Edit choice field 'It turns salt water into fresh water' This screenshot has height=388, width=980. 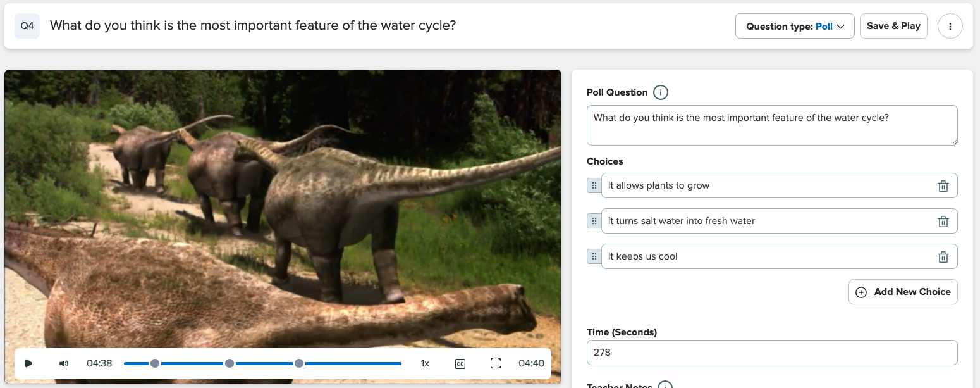pyautogui.click(x=779, y=221)
